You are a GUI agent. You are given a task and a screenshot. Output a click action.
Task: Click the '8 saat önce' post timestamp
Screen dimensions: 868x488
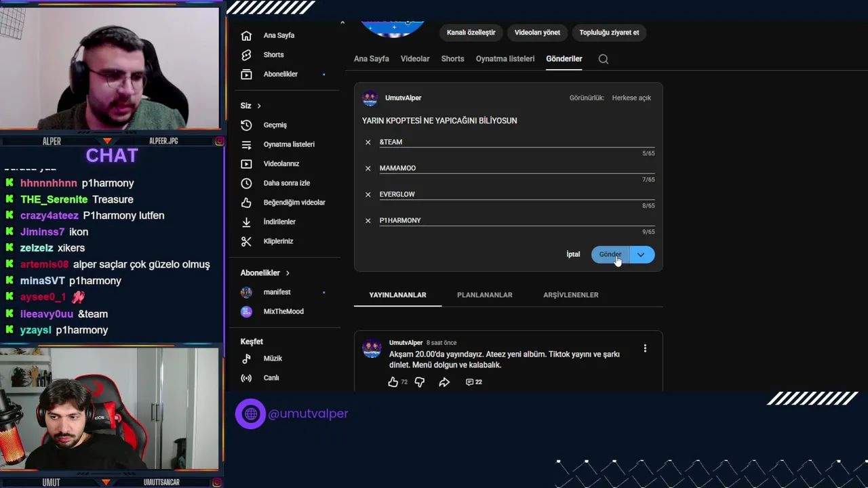click(441, 343)
